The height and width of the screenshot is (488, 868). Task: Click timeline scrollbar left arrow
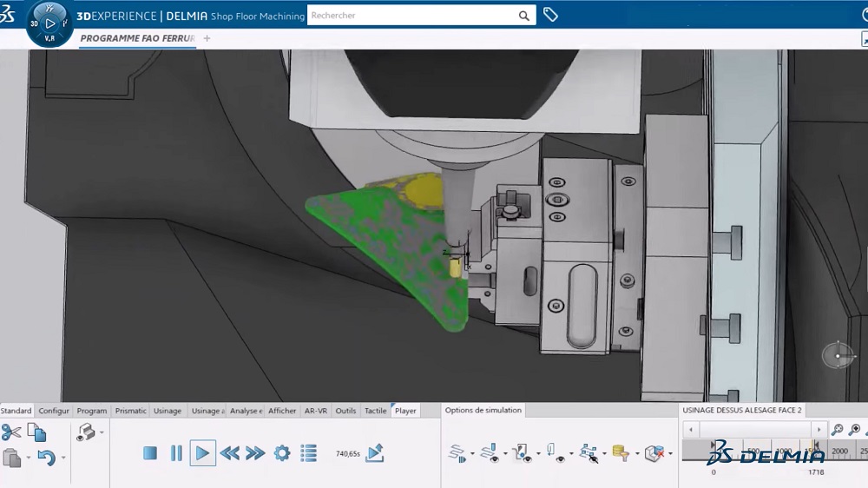click(690, 429)
